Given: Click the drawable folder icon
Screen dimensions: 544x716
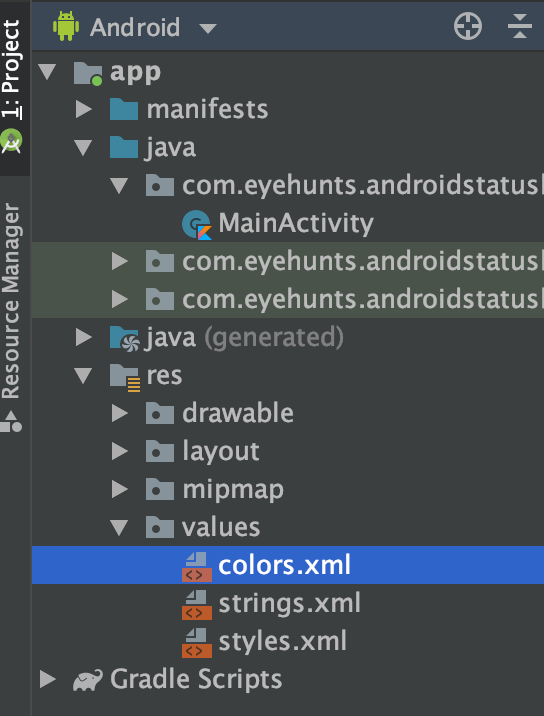Looking at the screenshot, I should point(159,413).
